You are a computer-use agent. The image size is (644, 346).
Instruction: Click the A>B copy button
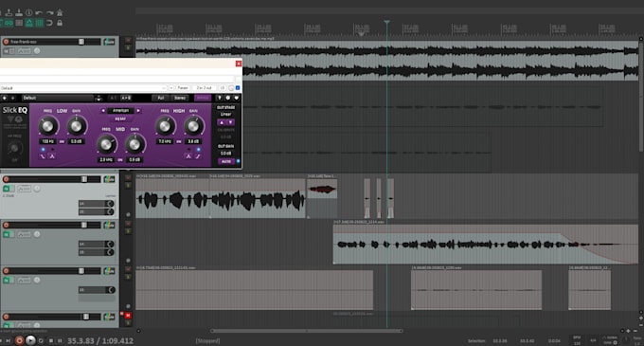(x=126, y=98)
